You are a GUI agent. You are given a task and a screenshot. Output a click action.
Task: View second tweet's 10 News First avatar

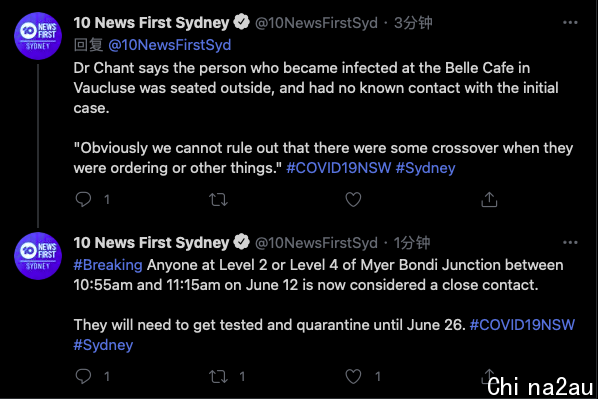38,256
